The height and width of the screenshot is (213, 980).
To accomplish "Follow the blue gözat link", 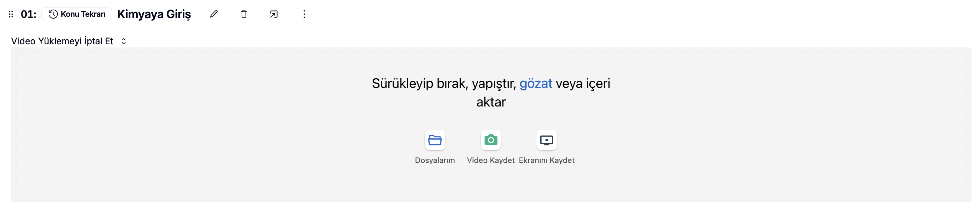I will click(536, 83).
